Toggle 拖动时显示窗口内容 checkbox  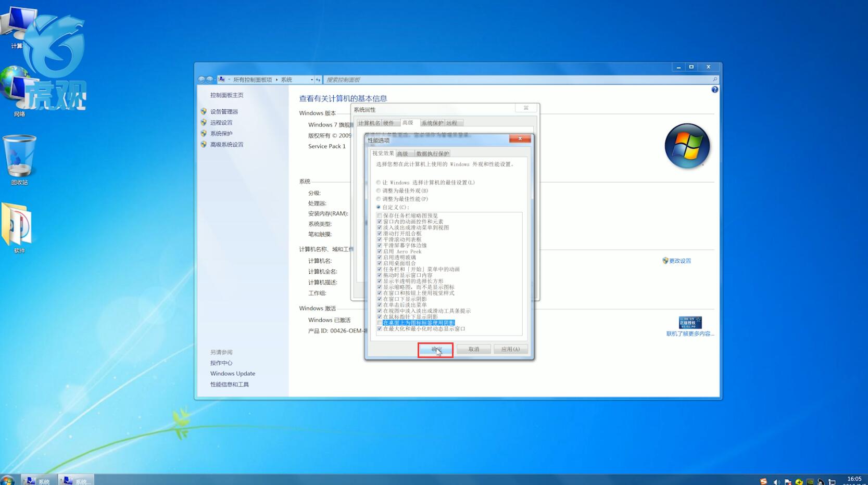(380, 275)
